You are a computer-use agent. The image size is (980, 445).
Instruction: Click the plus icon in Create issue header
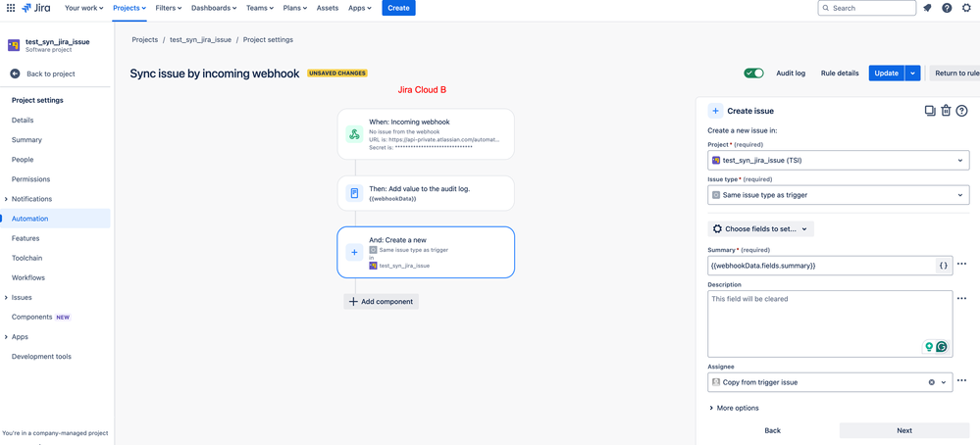click(x=715, y=111)
